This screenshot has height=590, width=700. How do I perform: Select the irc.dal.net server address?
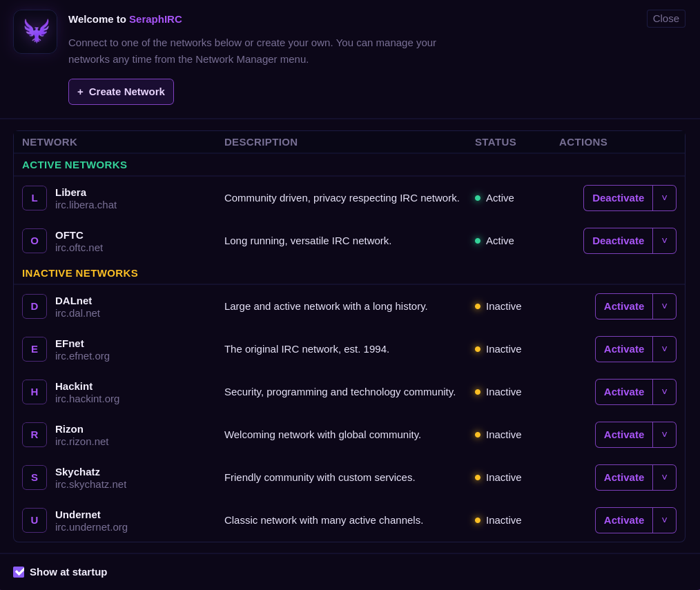tap(78, 314)
